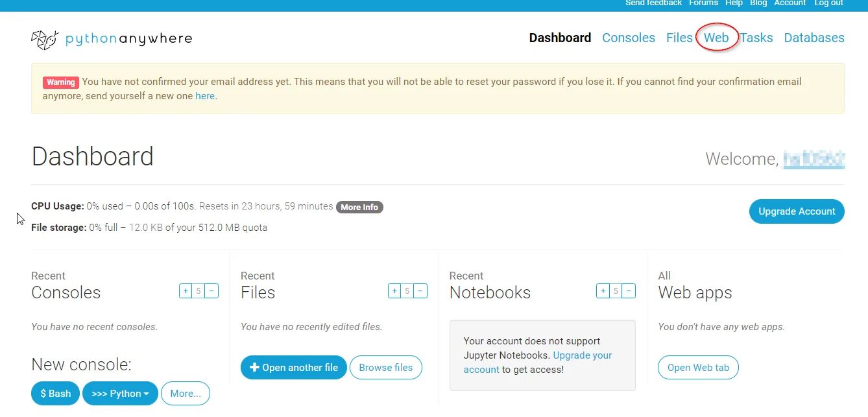This screenshot has height=417, width=868.
Task: Resend confirmation email via here link
Action: (205, 96)
